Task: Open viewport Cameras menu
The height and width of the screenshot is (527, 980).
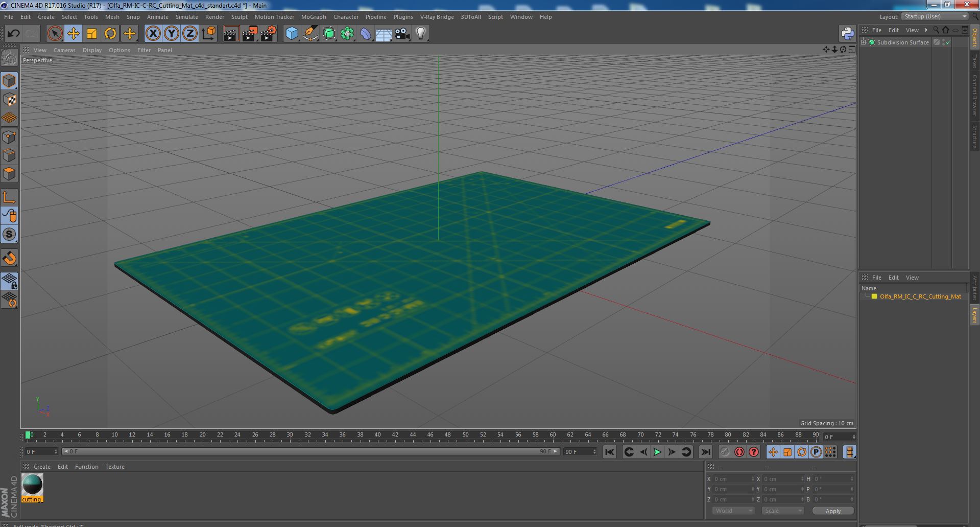Action: (64, 50)
